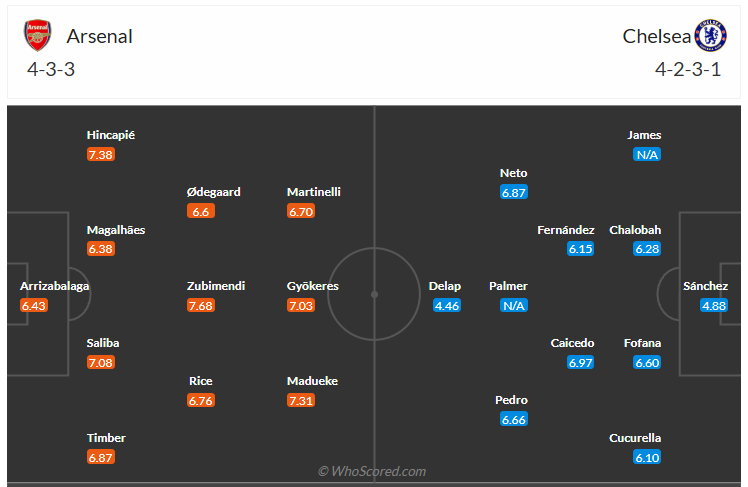The width and height of the screenshot is (748, 487).
Task: Click Hincapié's 7.38 rating badge
Action: point(101,155)
